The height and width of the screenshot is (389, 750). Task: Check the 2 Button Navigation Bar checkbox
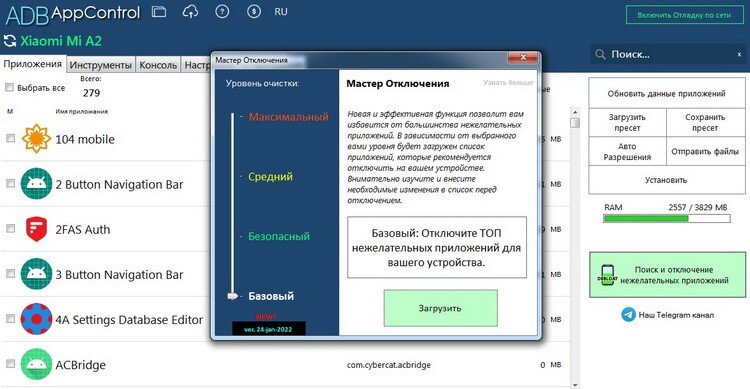click(x=10, y=183)
